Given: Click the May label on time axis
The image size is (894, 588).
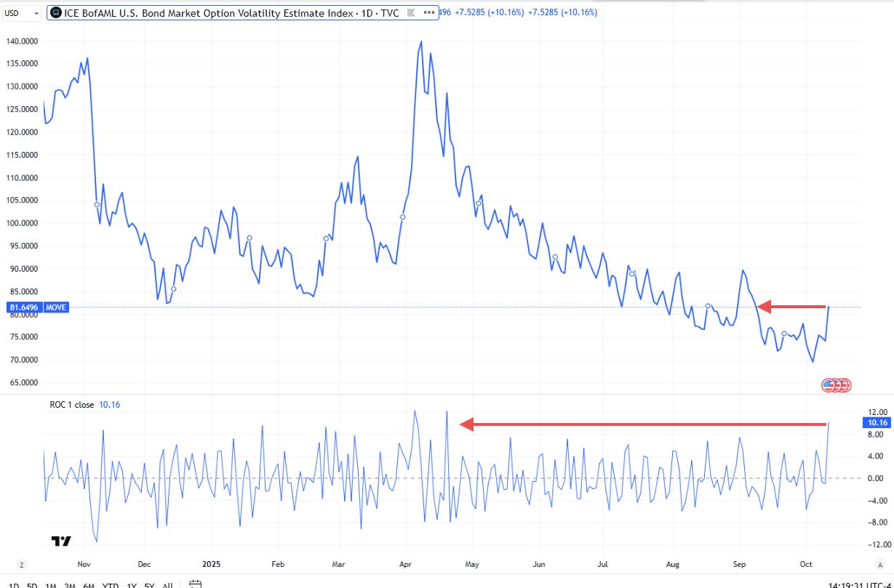Looking at the screenshot, I should (472, 563).
